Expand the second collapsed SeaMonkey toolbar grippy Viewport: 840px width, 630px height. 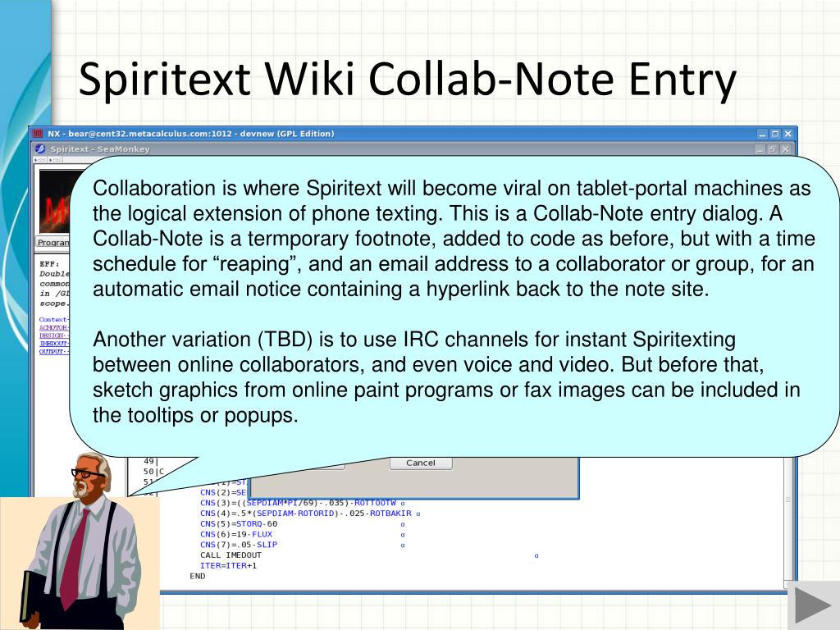56,160
